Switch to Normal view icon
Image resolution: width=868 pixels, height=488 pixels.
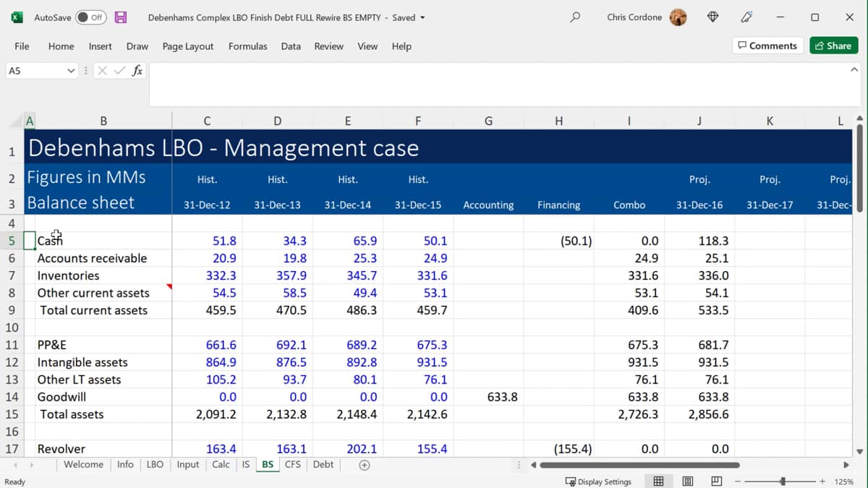pos(658,481)
